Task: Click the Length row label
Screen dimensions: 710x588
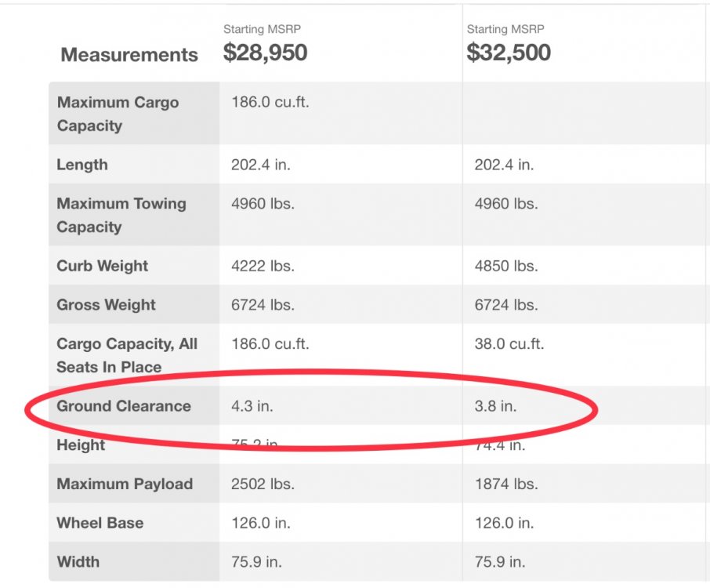Action: click(x=82, y=165)
